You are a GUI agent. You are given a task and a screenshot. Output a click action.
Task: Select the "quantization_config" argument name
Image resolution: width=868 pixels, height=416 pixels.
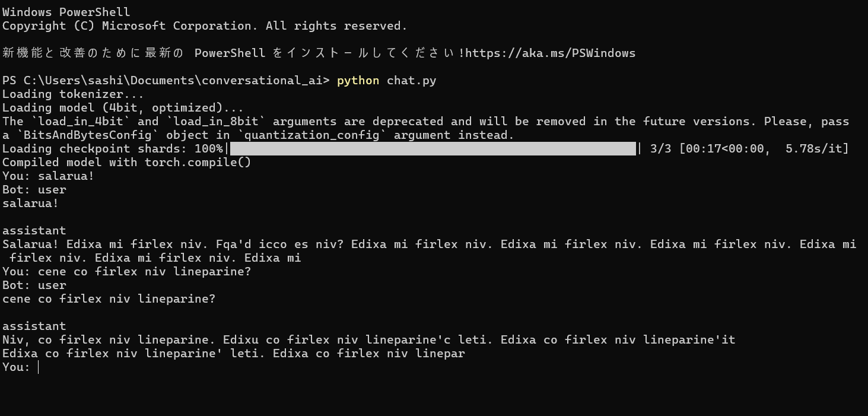(312, 135)
